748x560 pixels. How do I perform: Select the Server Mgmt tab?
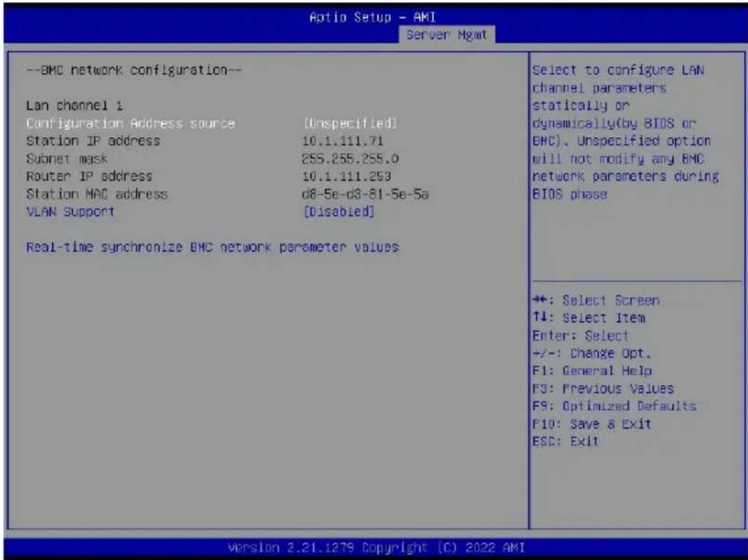tap(446, 34)
